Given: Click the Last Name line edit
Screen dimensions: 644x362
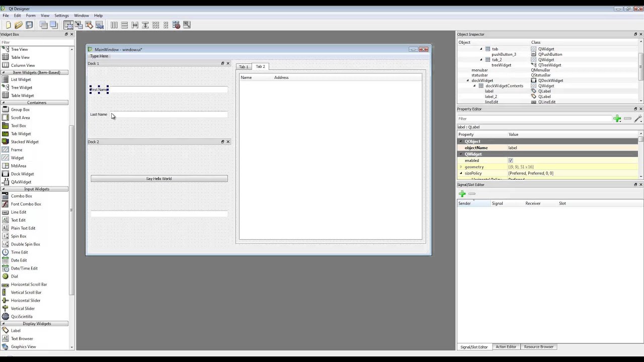Looking at the screenshot, I should tap(169, 115).
